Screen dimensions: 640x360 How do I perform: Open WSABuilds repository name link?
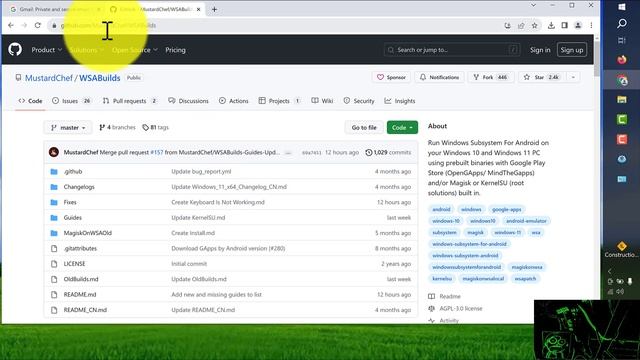tap(100, 78)
